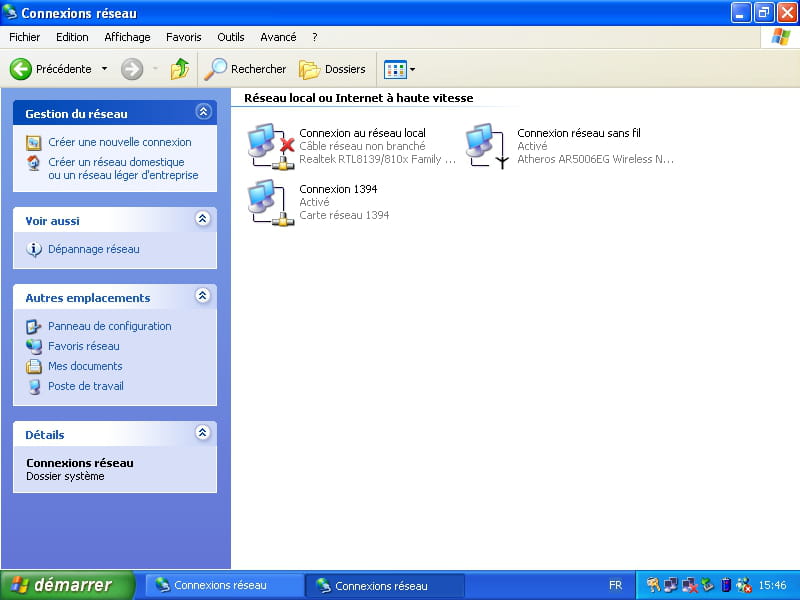Click Créer une nouvelle connexion link
The height and width of the screenshot is (600, 800).
coord(120,142)
